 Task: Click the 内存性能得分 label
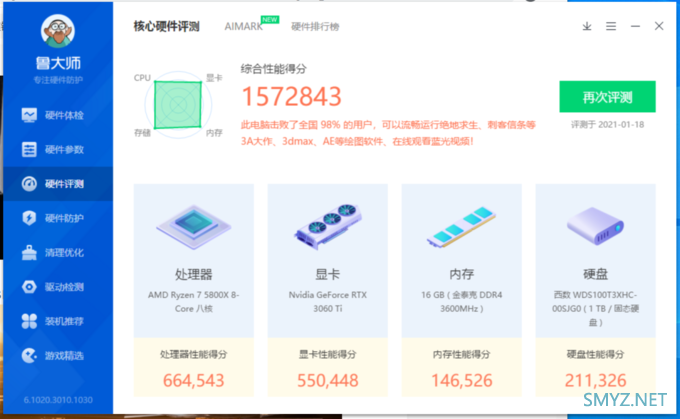point(461,354)
